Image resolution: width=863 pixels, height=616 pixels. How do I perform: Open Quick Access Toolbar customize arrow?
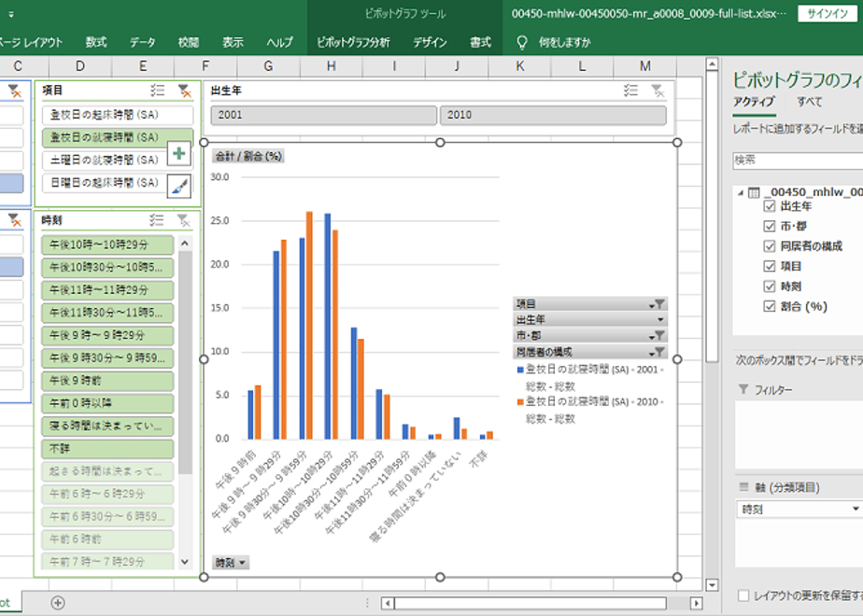(x=11, y=14)
